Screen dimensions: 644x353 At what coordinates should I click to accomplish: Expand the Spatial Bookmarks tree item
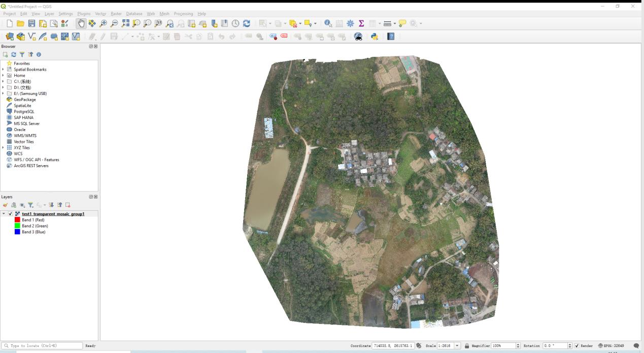pyautogui.click(x=3, y=70)
